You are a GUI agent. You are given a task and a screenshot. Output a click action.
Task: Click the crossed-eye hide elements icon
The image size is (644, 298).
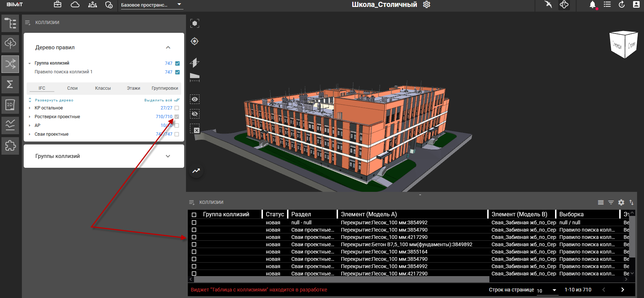pyautogui.click(x=195, y=114)
